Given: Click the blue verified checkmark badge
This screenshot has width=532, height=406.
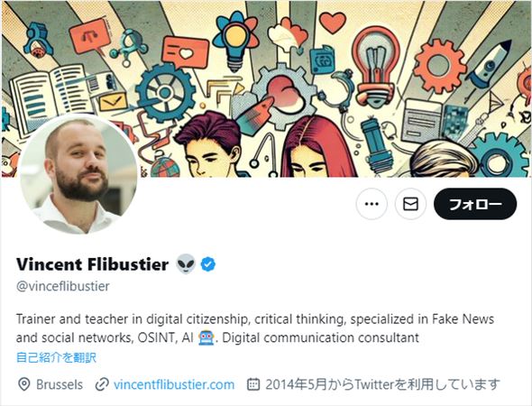Looking at the screenshot, I should (208, 264).
